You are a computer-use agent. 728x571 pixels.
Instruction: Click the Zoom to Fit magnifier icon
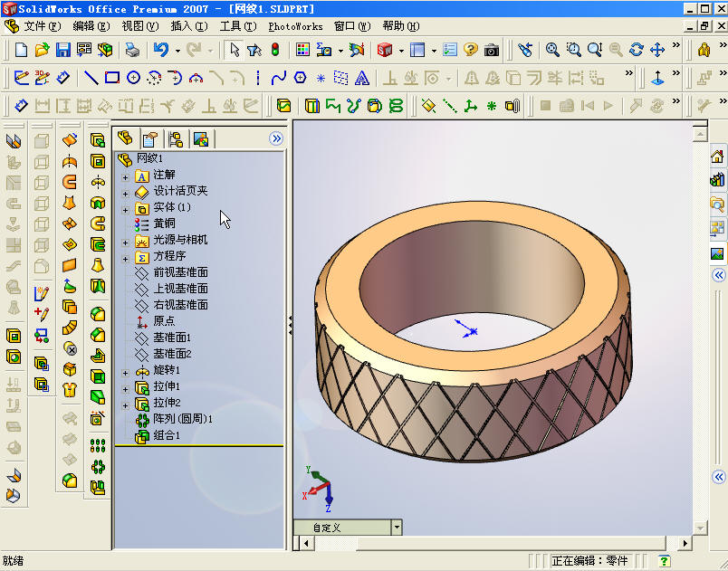click(552, 50)
